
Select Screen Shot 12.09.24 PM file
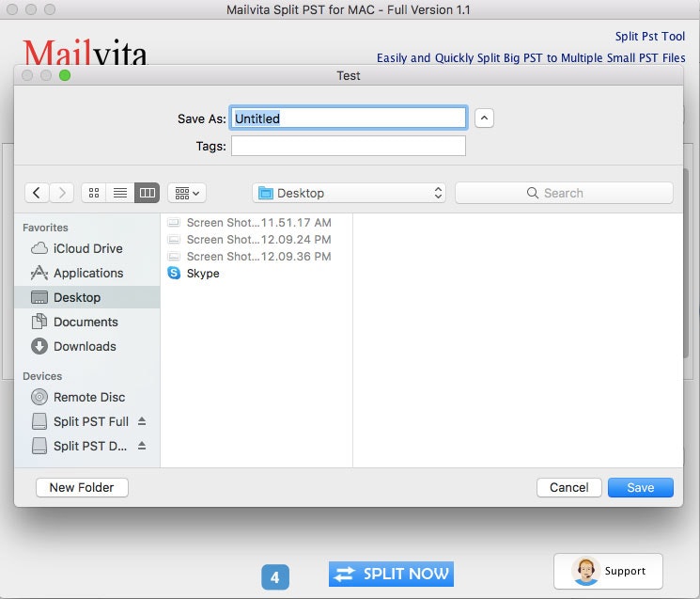tap(257, 240)
